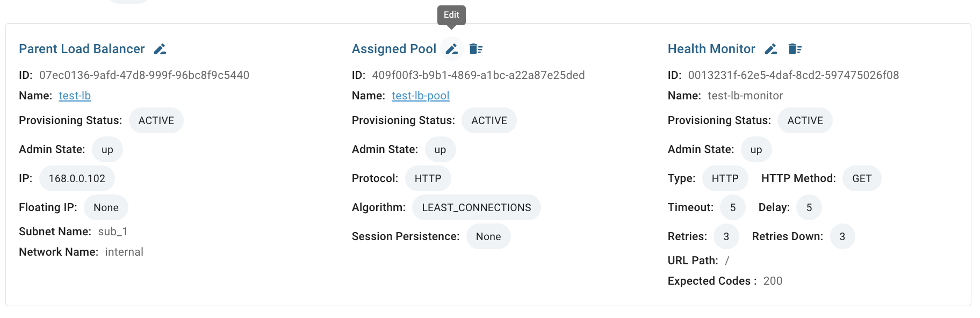This screenshot has height=318, width=980.
Task: Open the test-lb-pool link
Action: pyautogui.click(x=421, y=96)
